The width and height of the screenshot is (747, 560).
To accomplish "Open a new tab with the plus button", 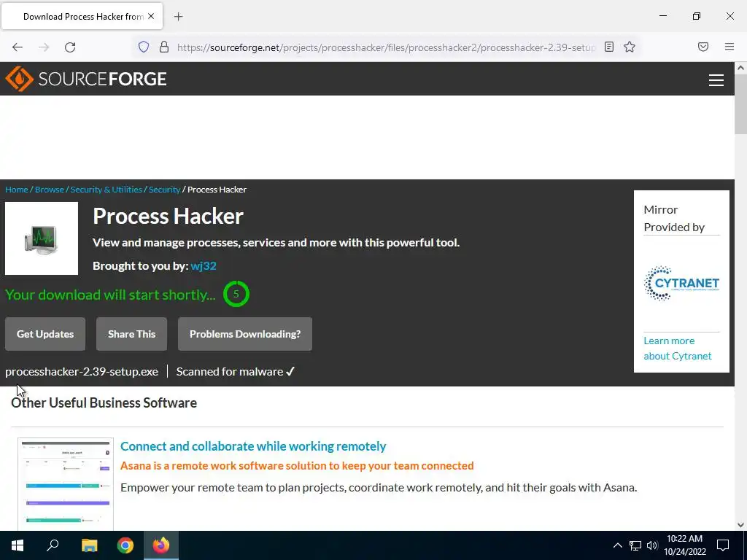I will click(x=178, y=17).
